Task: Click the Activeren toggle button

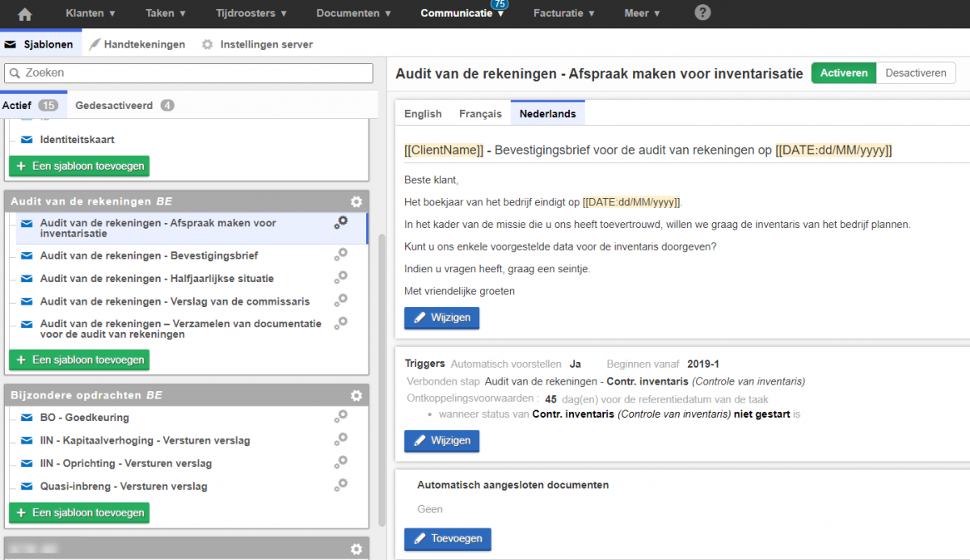Action: coord(844,73)
